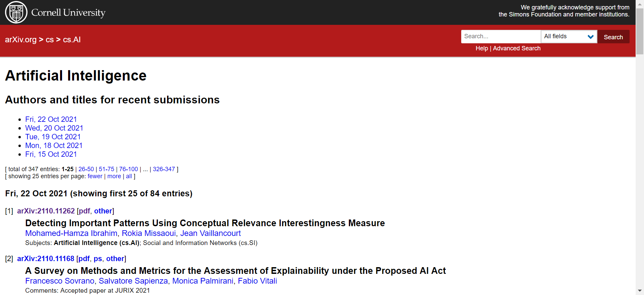
Task: Open Advanced Search
Action: pos(517,48)
